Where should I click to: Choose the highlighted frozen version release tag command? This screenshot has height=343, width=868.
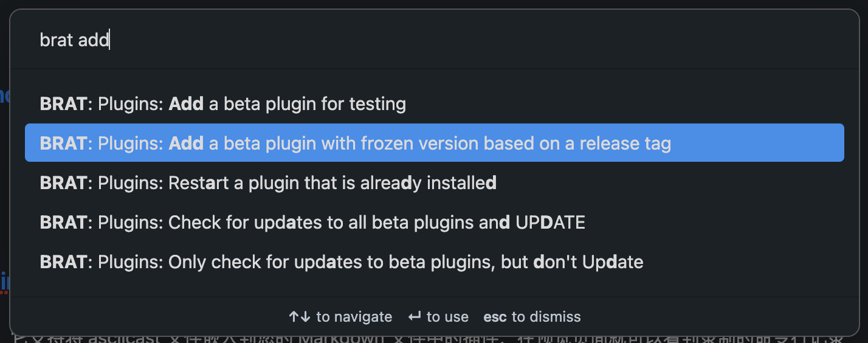[355, 144]
